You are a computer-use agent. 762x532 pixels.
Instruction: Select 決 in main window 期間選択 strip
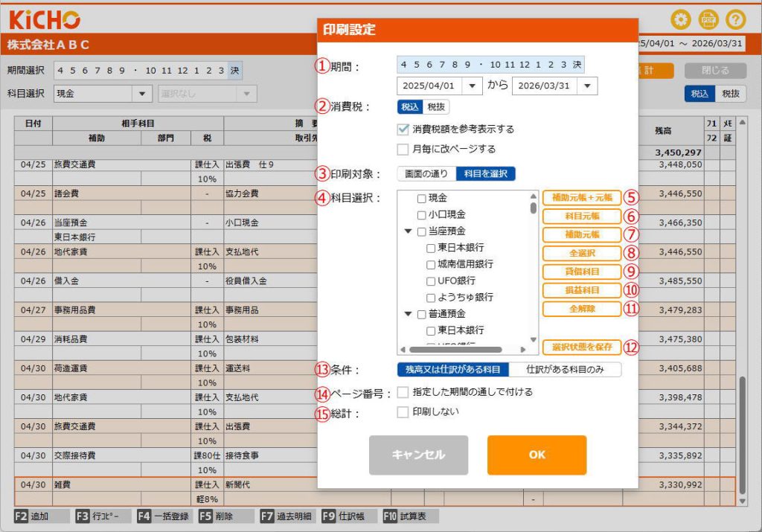pos(234,71)
